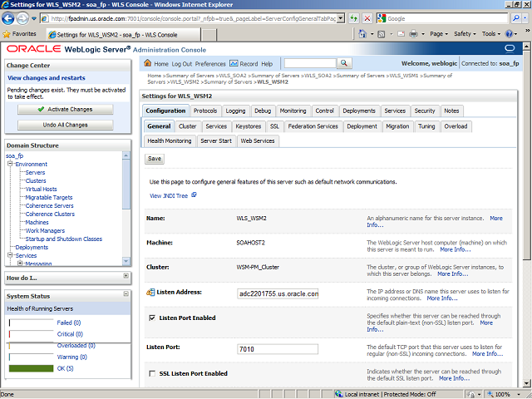Click the Home icon in console toolbar
532x399 pixels.
[150, 63]
